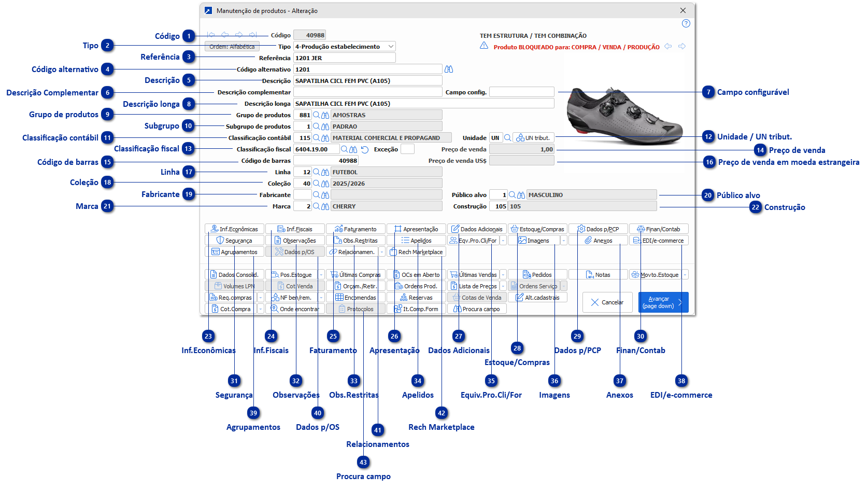Click the magnifier for Público alvo
Screen dimensions: 868x490
point(513,195)
